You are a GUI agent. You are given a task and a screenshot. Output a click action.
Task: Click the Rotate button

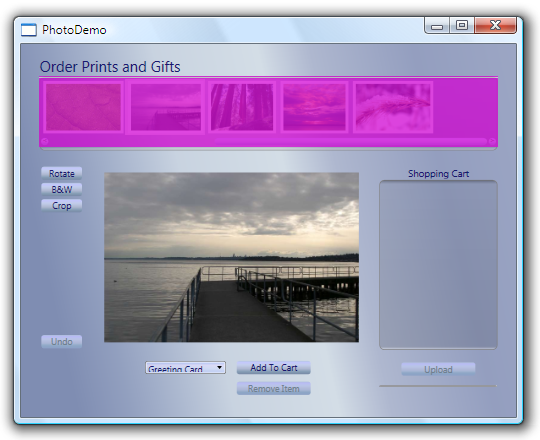62,174
